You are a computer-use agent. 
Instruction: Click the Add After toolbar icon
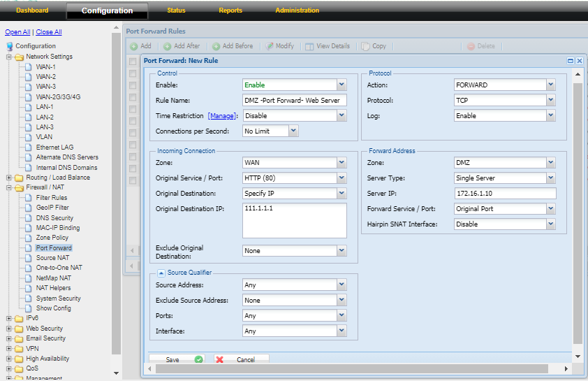point(167,46)
